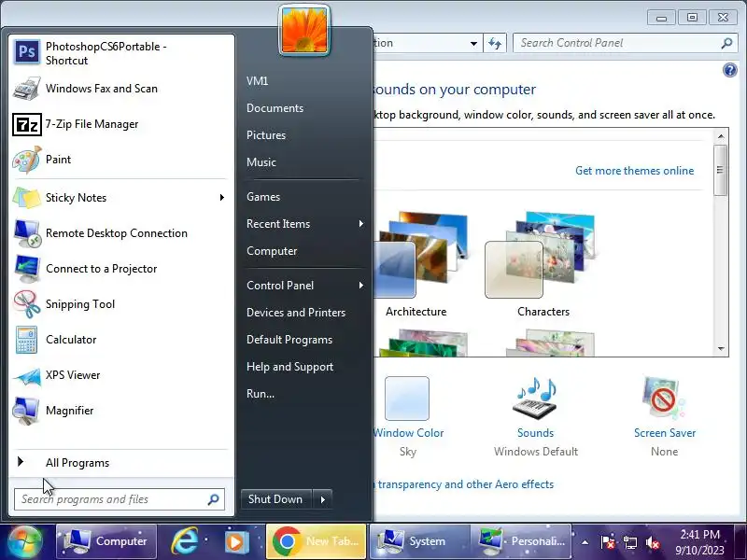Open Documents from Start menu
Screen dimensions: 747x560
click(x=275, y=108)
